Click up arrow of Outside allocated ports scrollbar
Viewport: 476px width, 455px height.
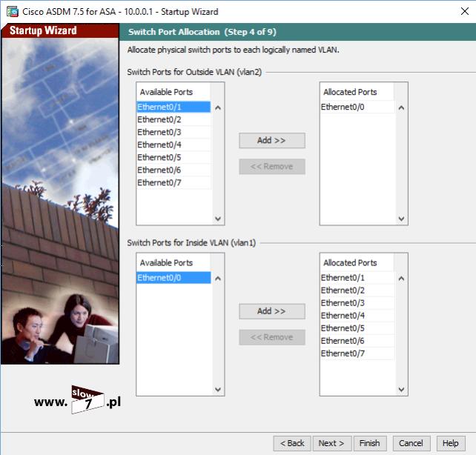(x=401, y=107)
